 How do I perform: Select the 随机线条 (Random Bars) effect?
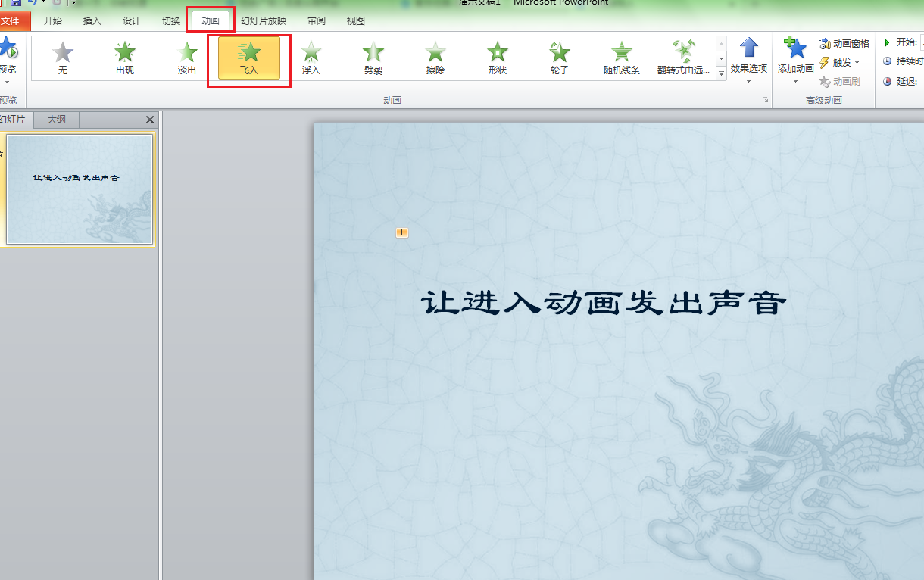click(x=620, y=58)
